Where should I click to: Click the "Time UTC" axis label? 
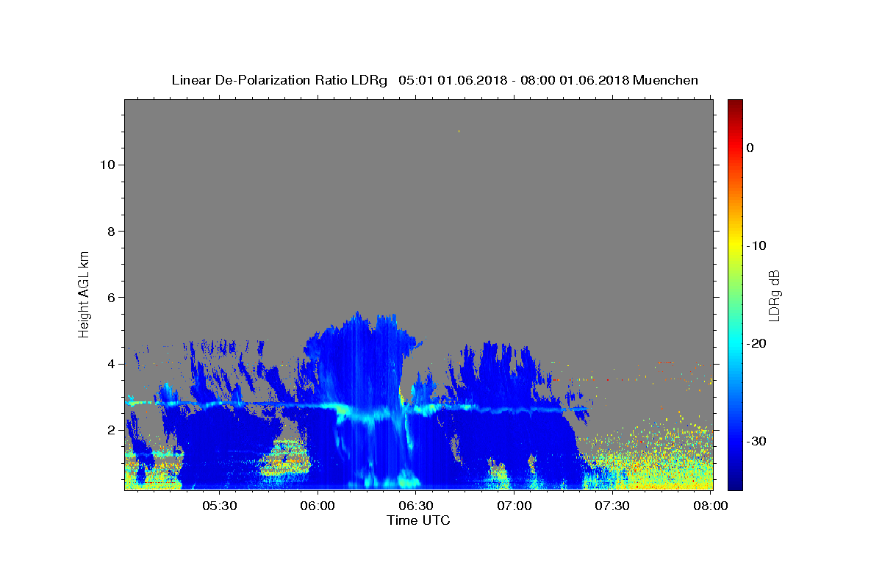pyautogui.click(x=418, y=520)
